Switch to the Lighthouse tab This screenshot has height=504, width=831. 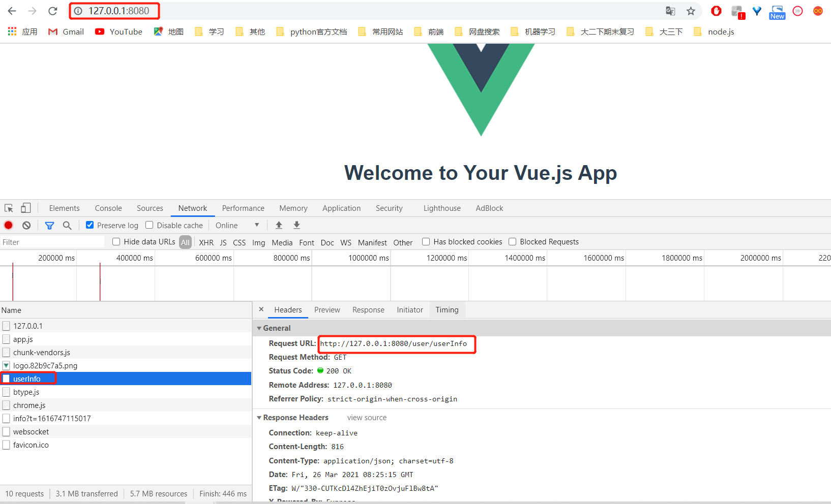coord(442,208)
